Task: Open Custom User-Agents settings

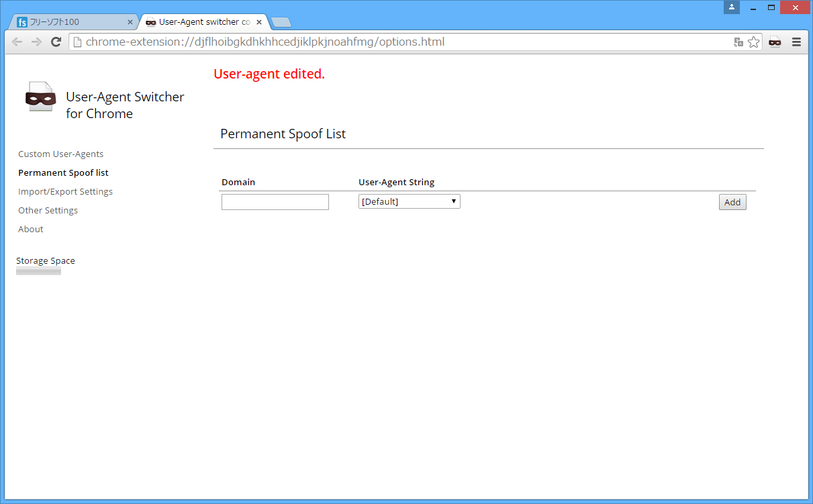Action: [x=60, y=154]
